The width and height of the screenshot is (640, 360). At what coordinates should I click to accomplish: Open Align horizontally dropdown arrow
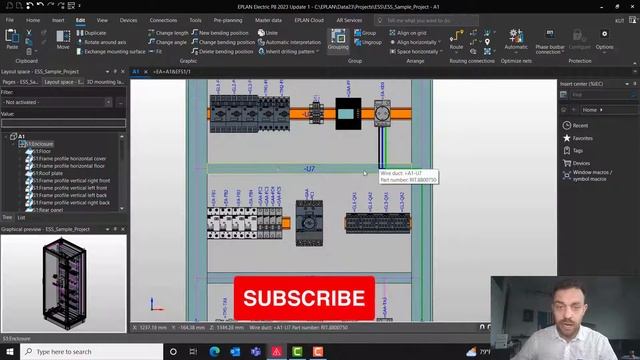(x=439, y=42)
